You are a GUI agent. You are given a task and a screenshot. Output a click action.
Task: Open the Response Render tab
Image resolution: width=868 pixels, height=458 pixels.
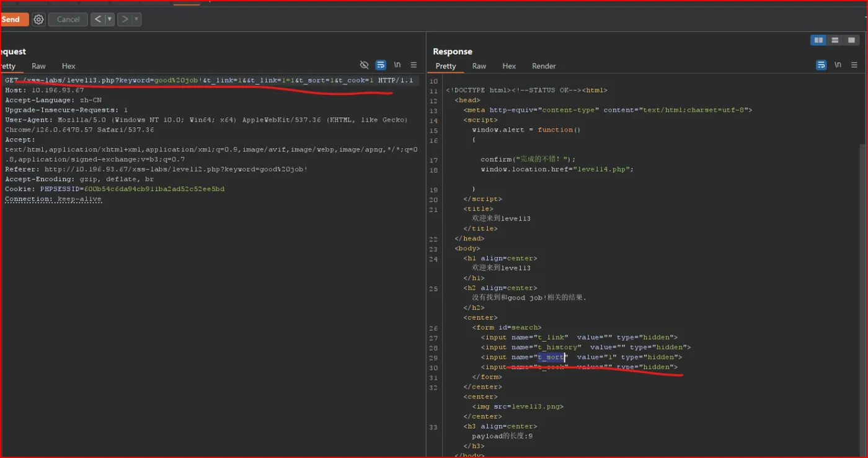coord(544,66)
